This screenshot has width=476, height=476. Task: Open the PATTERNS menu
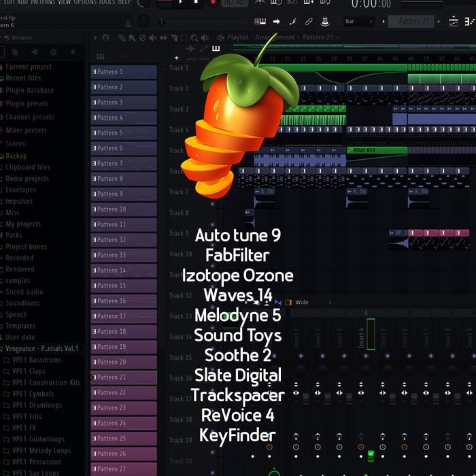42,2
